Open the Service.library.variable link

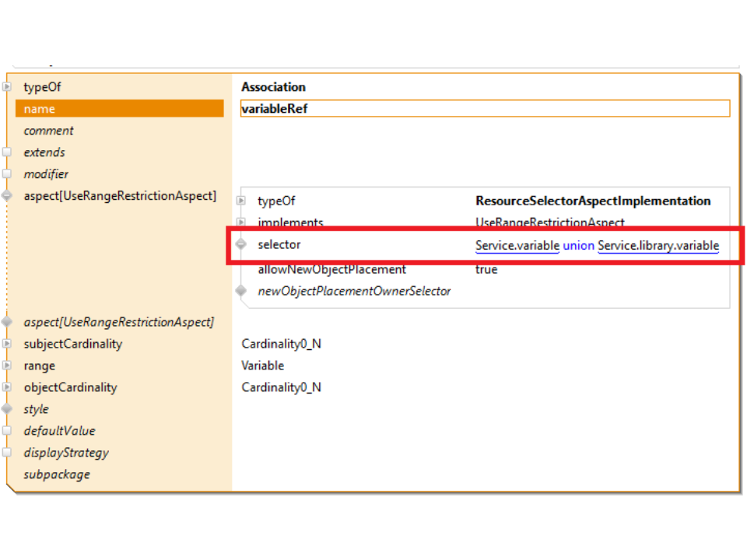pos(658,246)
